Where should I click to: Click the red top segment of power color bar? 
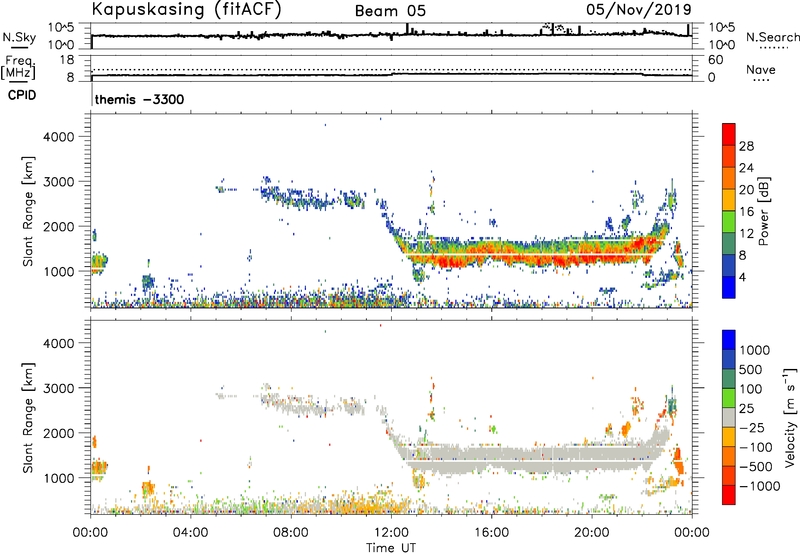[x=729, y=134]
